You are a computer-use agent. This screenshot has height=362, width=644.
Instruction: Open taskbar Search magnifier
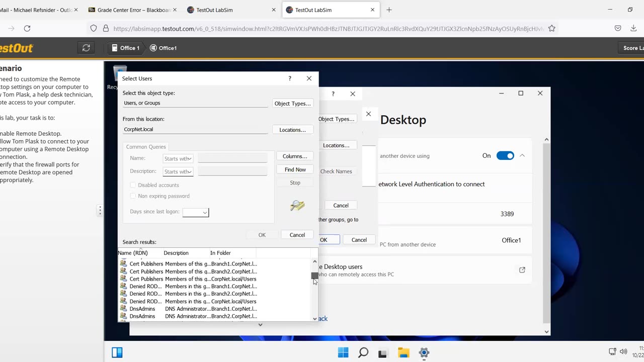[x=363, y=352]
